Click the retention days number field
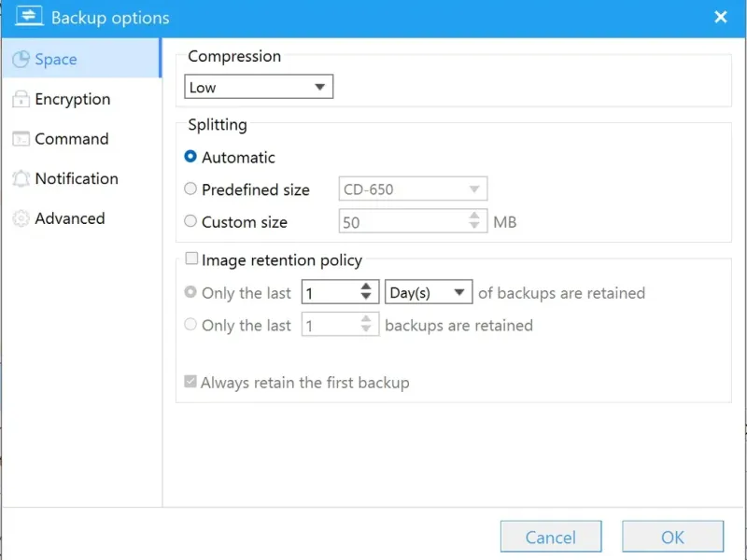The image size is (747, 560). click(328, 293)
